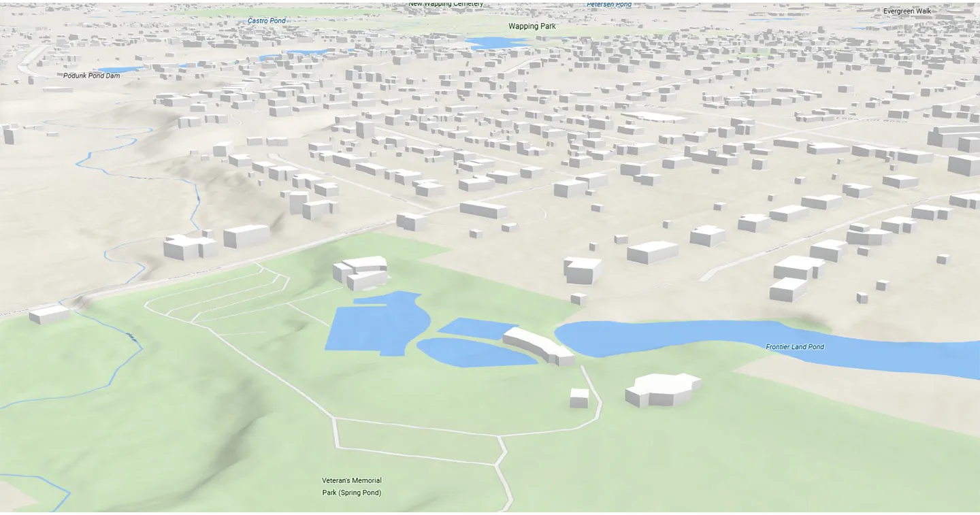Click the Frontier Land Pond label
The height and width of the screenshot is (515, 980).
coord(794,347)
